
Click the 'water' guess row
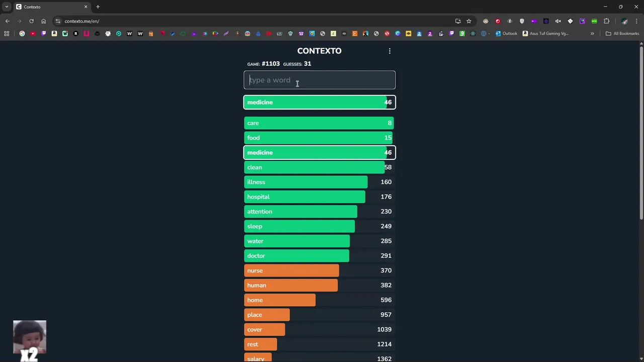click(x=319, y=241)
